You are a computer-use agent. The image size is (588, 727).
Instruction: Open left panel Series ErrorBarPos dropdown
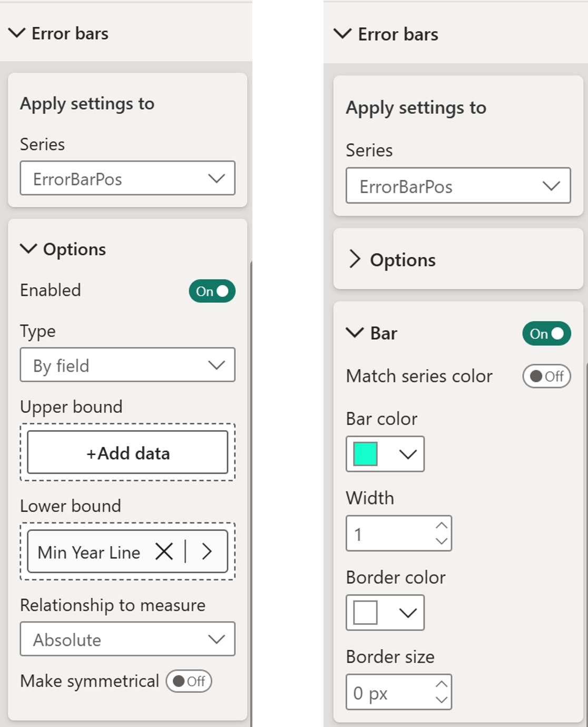(x=128, y=178)
